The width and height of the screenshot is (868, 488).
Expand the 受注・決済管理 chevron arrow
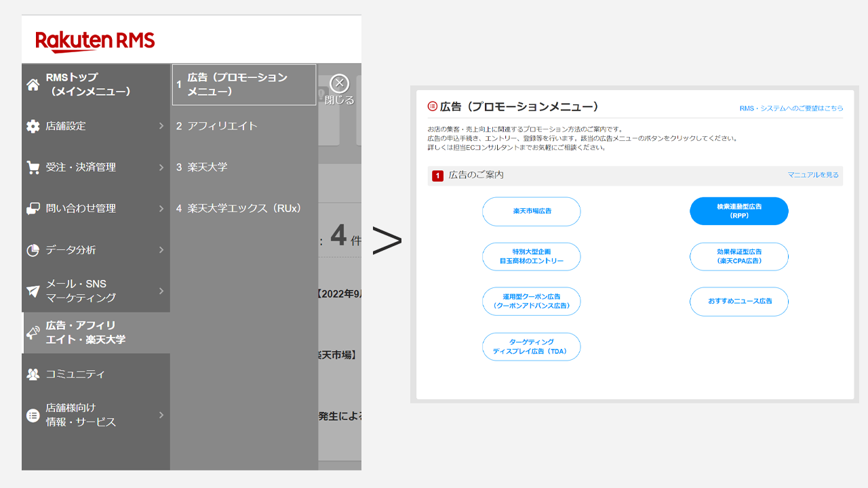161,167
